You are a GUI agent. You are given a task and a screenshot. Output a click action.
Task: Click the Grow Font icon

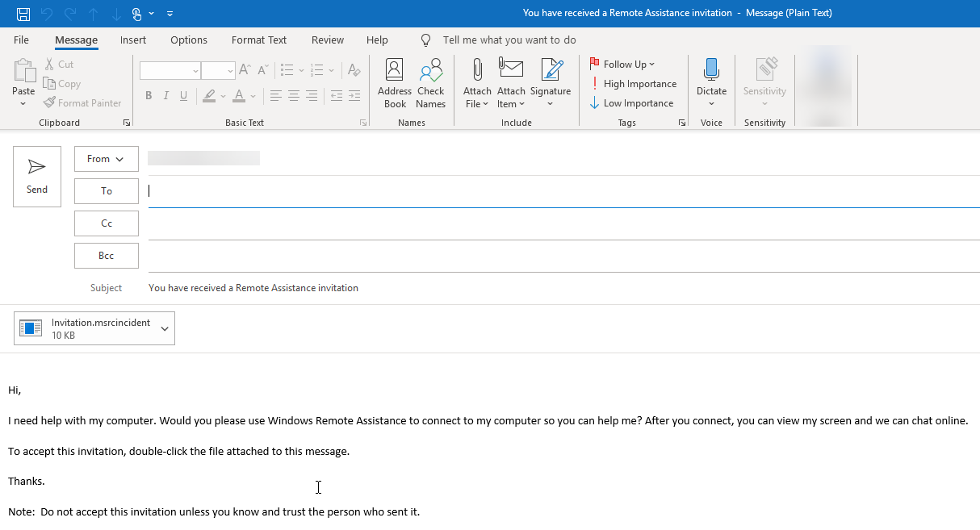point(245,71)
